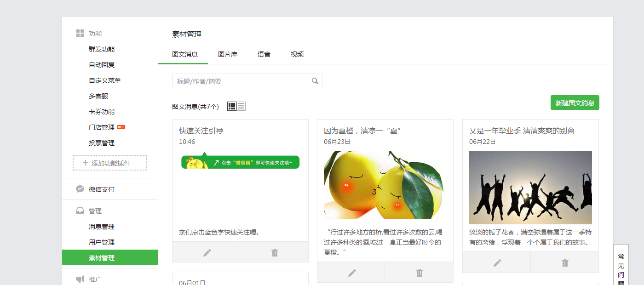This screenshot has height=285, width=644.
Task: Click 添加功能插件 button
Action: [110, 163]
